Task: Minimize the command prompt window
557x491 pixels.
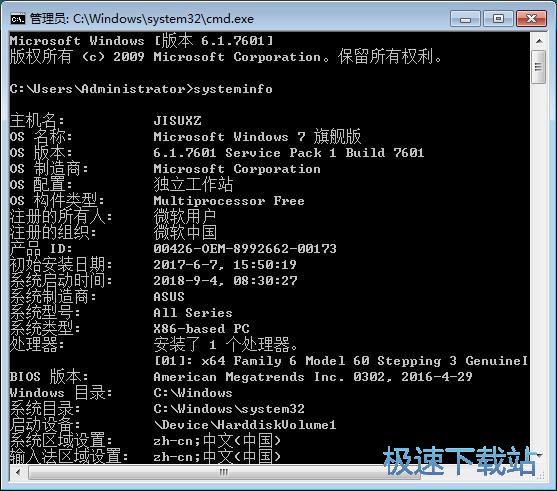Action: tap(465, 18)
